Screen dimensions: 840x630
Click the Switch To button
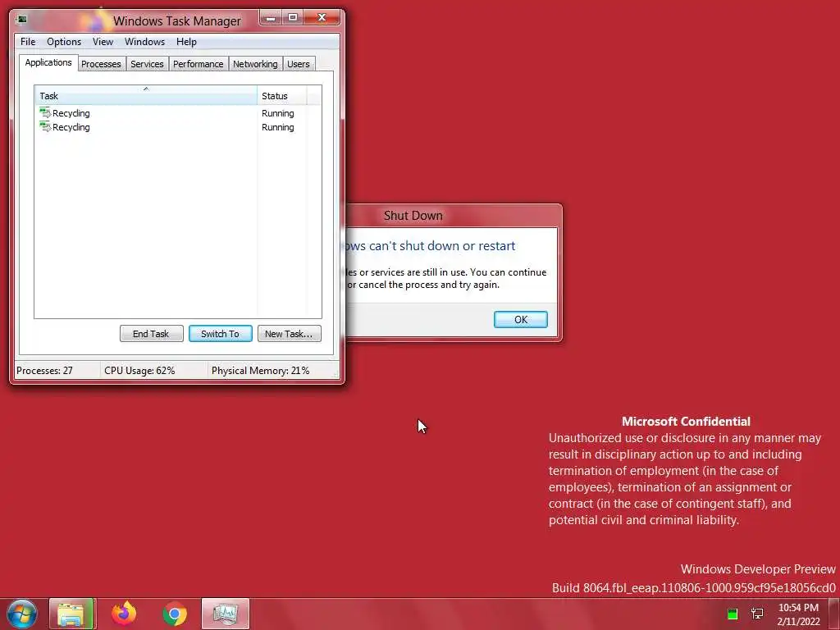click(220, 334)
